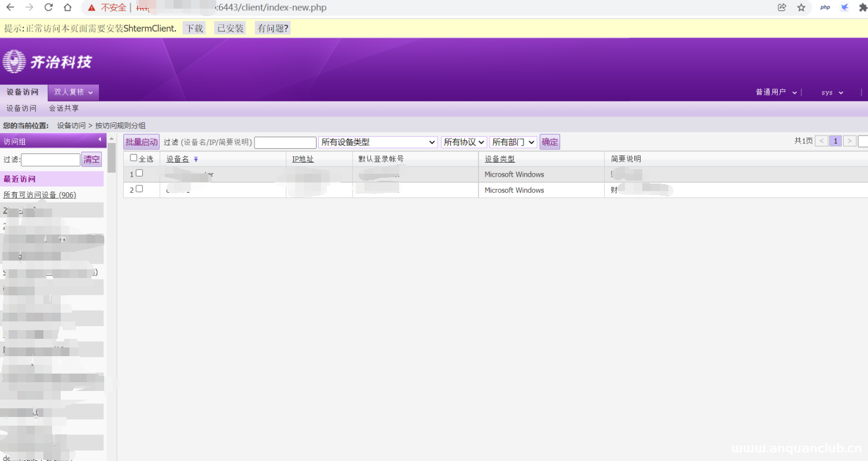The image size is (868, 461).
Task: Open the 会话共享 menu item
Action: (x=64, y=108)
